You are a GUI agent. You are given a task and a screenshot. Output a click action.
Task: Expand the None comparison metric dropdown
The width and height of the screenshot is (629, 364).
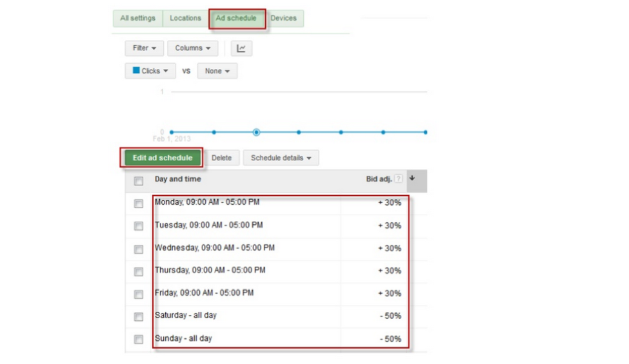tap(217, 71)
